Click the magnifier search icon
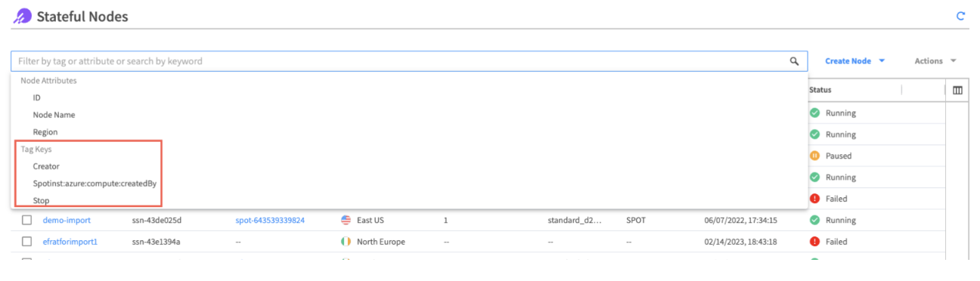 [x=794, y=61]
